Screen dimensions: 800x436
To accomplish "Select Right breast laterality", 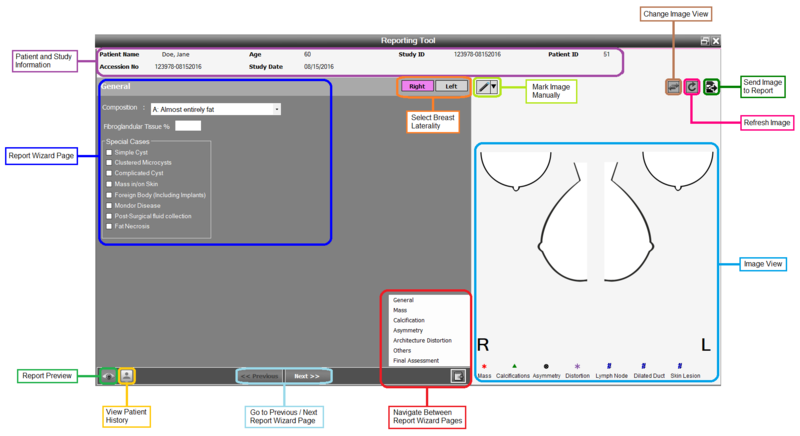I will [417, 87].
